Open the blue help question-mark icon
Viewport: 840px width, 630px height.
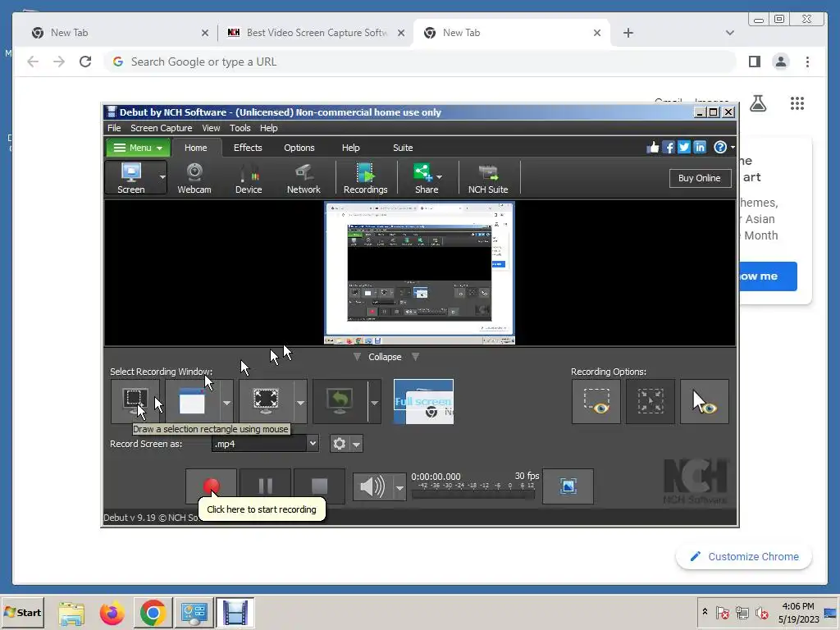tap(720, 148)
